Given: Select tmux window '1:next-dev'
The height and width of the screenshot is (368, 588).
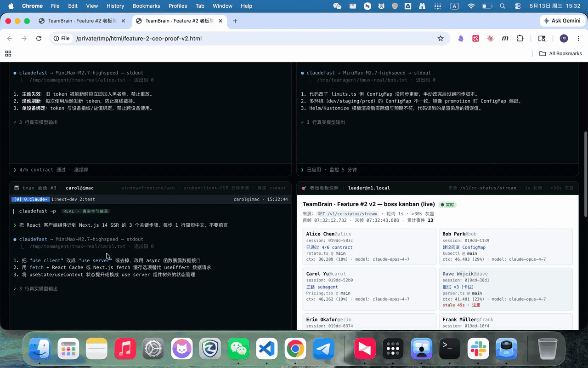Looking at the screenshot, I should click(65, 199).
